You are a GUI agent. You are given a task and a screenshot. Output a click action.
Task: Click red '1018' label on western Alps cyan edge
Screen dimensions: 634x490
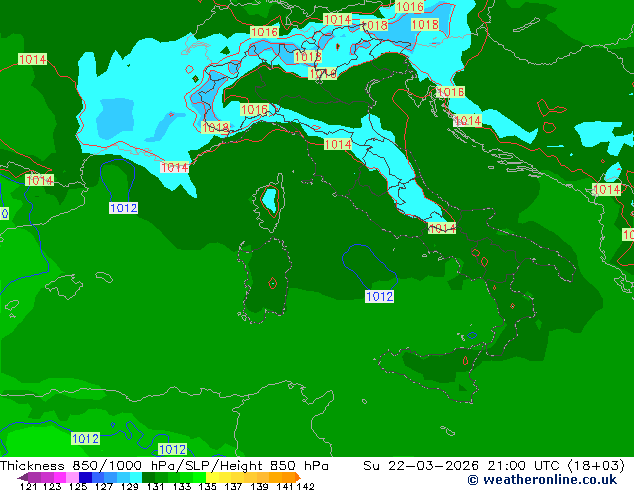pyautogui.click(x=215, y=128)
